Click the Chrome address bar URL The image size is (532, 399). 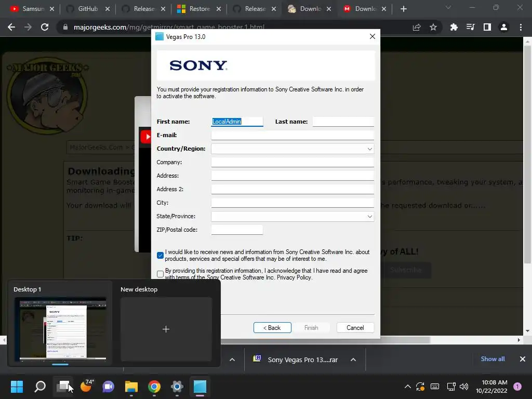(x=169, y=27)
